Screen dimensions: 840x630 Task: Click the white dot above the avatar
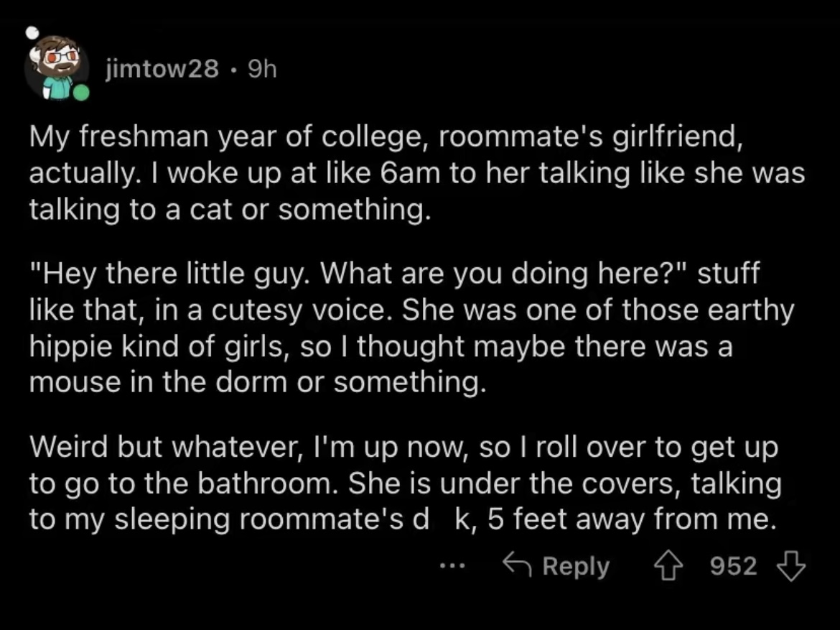[x=33, y=33]
